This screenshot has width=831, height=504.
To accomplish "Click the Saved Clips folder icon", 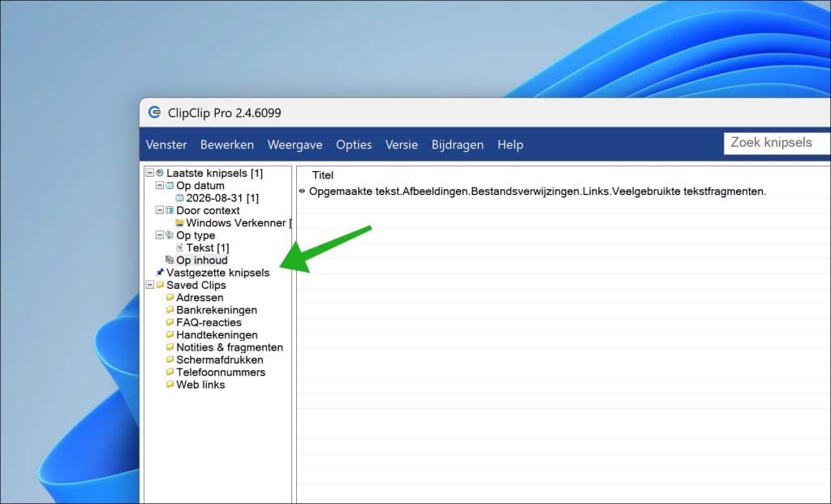I will [x=160, y=285].
